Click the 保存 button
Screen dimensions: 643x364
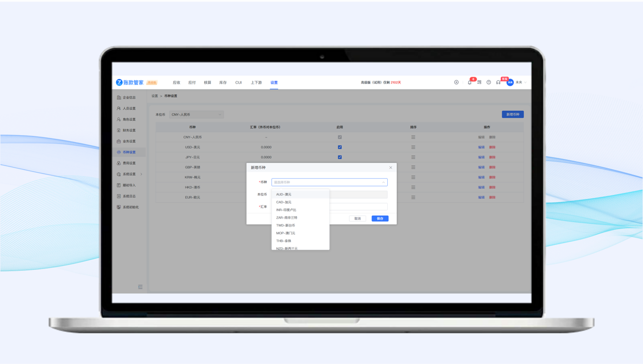[x=380, y=218]
